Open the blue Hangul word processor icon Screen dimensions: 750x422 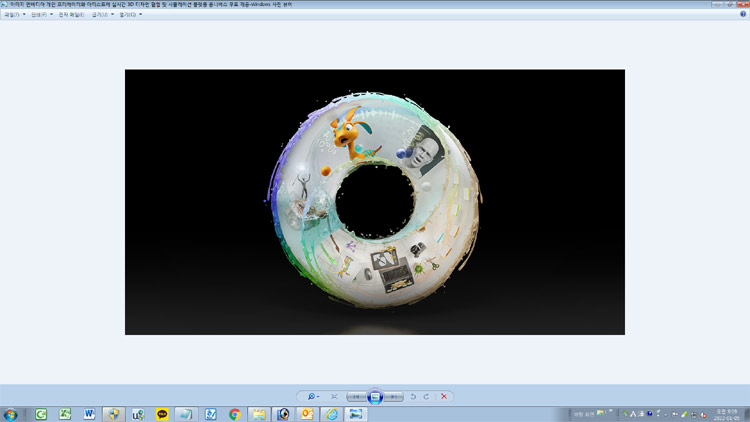(210, 414)
